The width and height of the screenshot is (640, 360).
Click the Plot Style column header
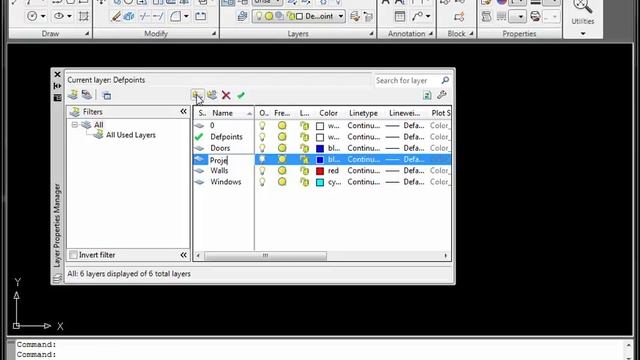tap(440, 113)
